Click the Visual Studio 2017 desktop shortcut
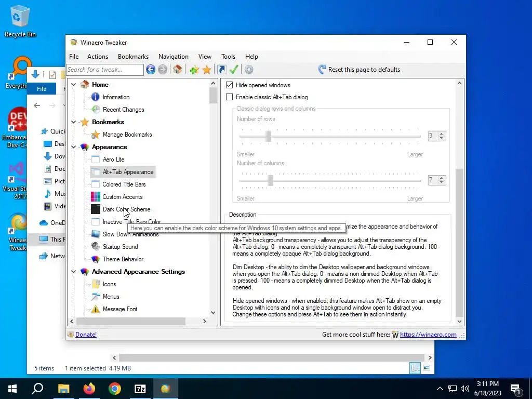The image size is (532, 399). [x=15, y=181]
